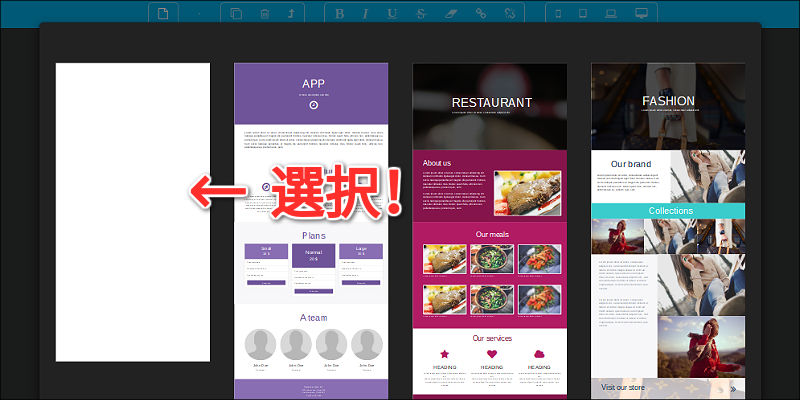The image size is (800, 400).
Task: Click the 'Collections' teal banner
Action: [x=668, y=211]
